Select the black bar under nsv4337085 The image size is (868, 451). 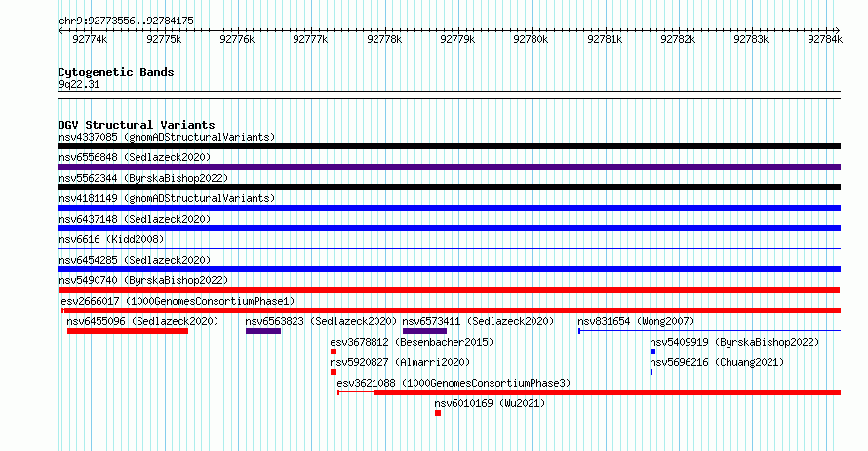tap(449, 146)
